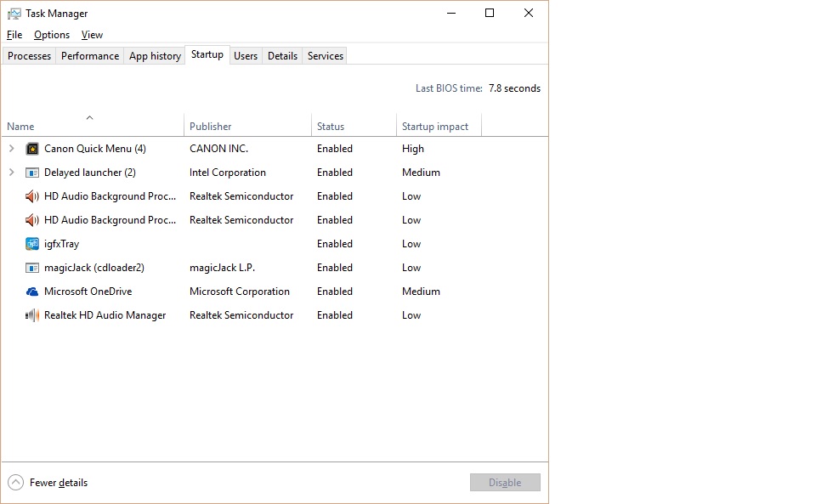Click the Delayed launcher app icon
Screen dimensions: 816x504
(32, 173)
